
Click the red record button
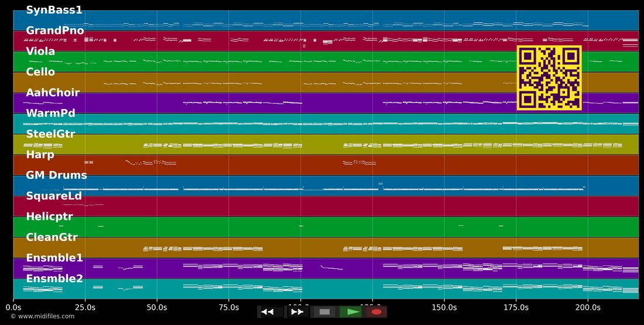point(376,312)
